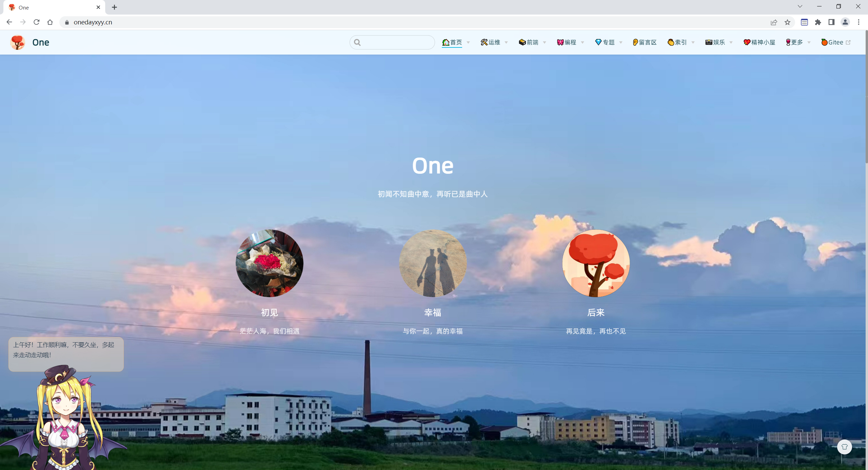868x470 pixels.
Task: Click the browser home icon
Action: point(50,22)
